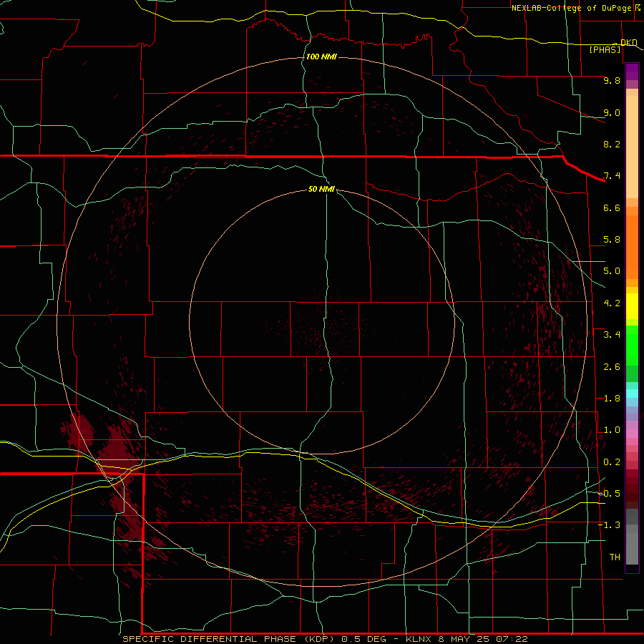644x644 pixels.
Task: Click the 9.8 value on color scale
Action: pyautogui.click(x=612, y=80)
